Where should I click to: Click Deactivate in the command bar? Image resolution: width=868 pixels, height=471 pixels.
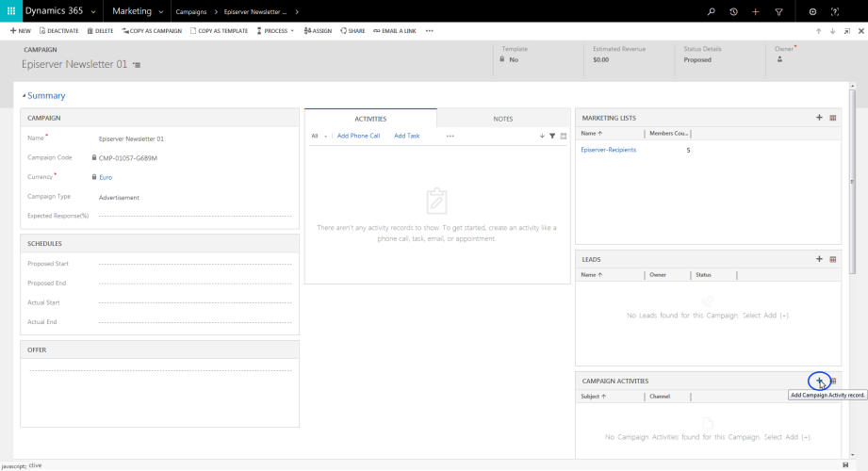59,31
